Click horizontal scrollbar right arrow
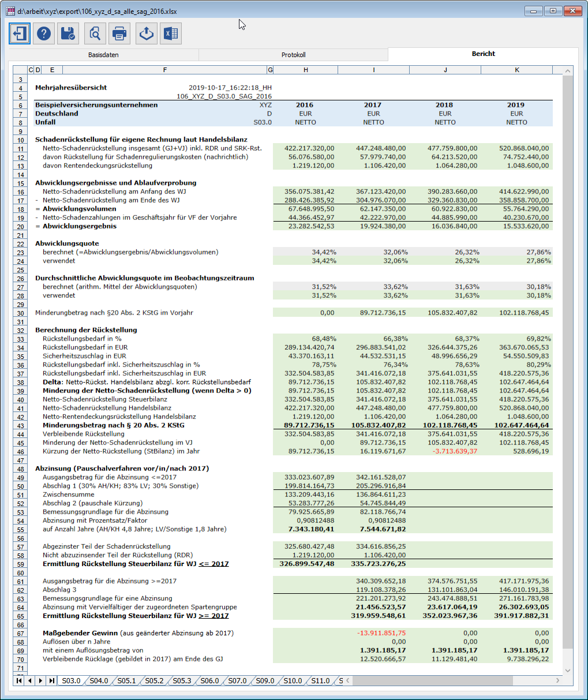The height and width of the screenshot is (700, 588). (x=557, y=681)
